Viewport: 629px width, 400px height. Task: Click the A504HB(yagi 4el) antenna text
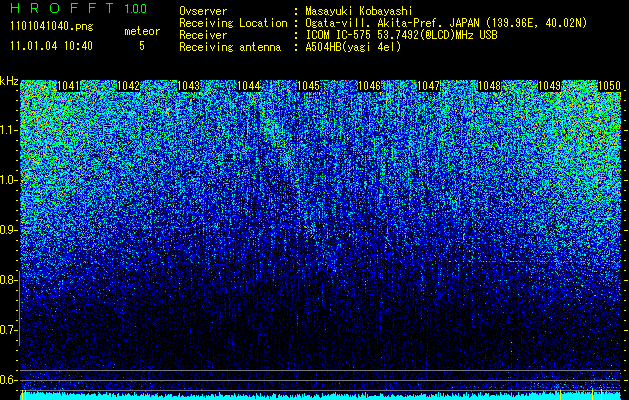pos(353,47)
